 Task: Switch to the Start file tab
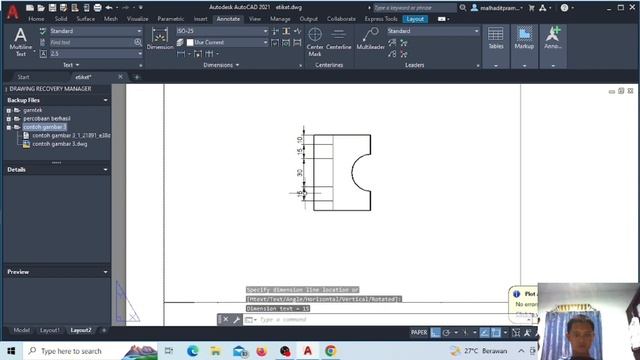tap(24, 77)
